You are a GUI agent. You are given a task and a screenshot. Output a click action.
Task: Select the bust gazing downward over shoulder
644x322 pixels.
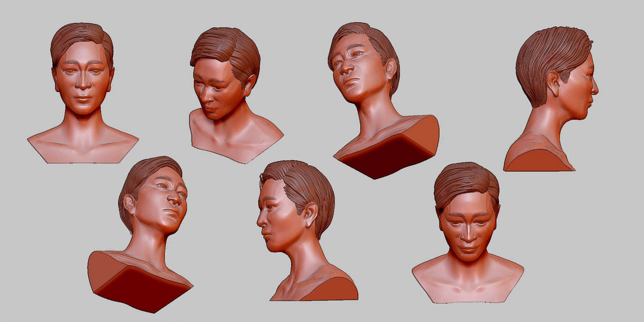pos(236,96)
